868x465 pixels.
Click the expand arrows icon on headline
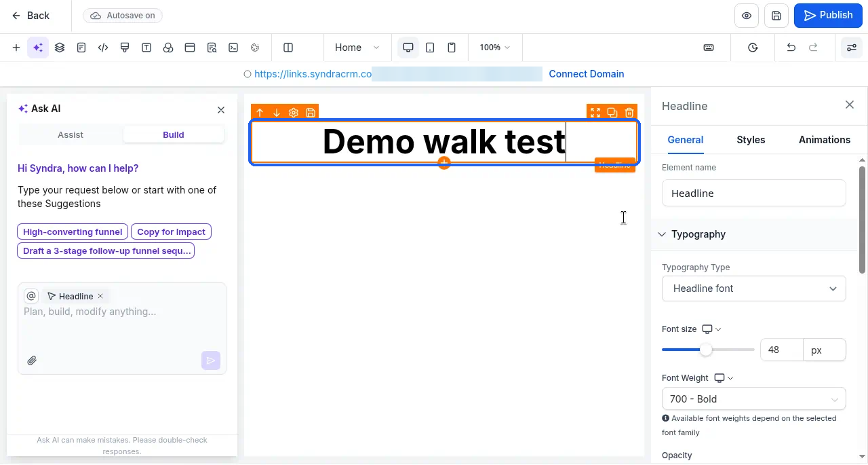click(595, 113)
